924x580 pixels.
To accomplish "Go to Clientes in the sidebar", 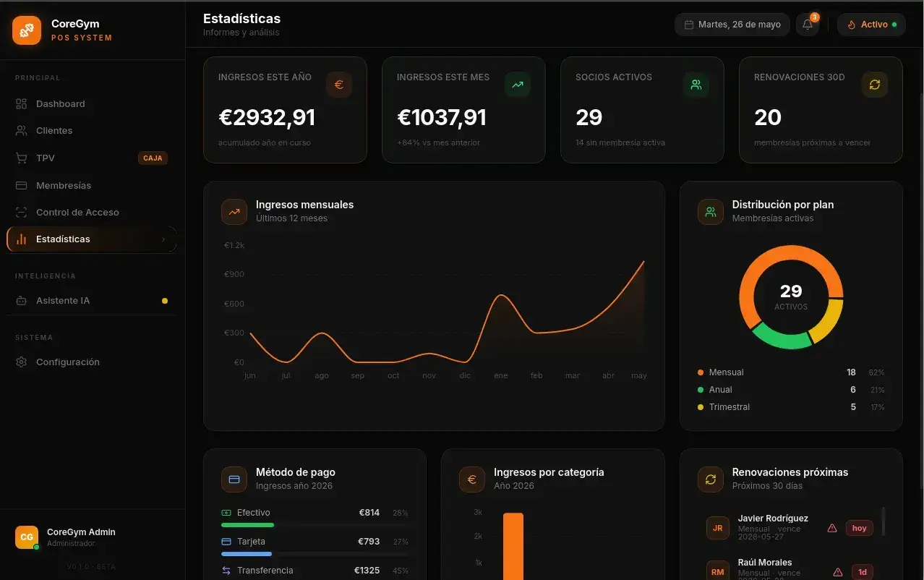I will click(91, 131).
